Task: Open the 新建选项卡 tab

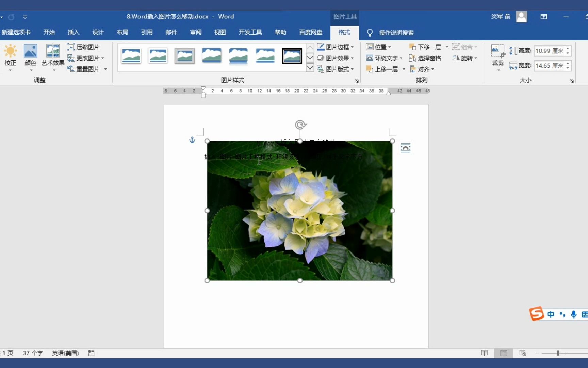Action: 16,32
